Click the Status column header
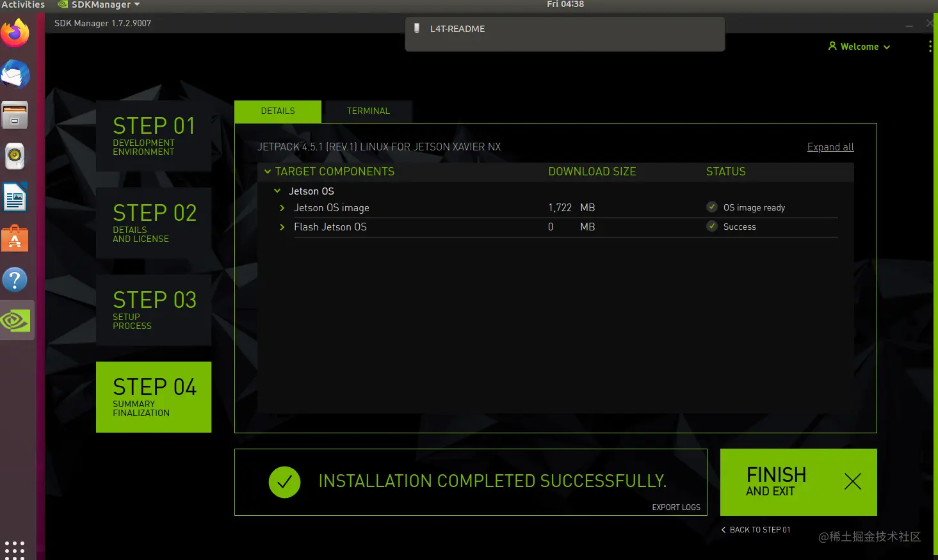This screenshot has height=560, width=938. pyautogui.click(x=725, y=172)
